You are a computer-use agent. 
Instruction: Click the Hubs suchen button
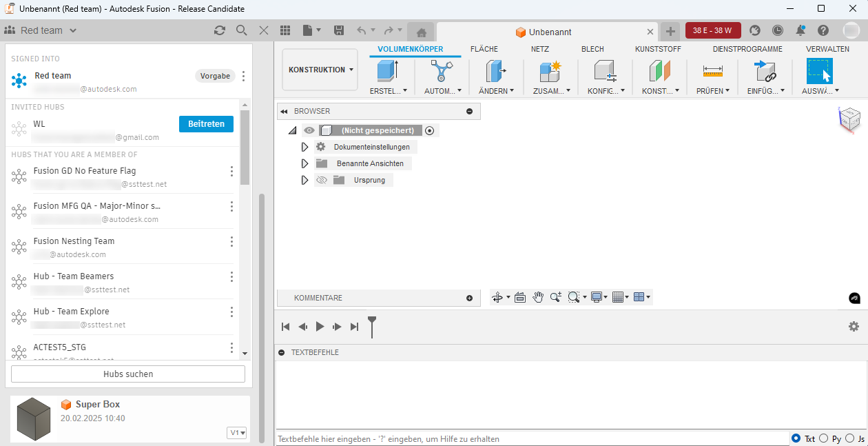click(x=128, y=374)
